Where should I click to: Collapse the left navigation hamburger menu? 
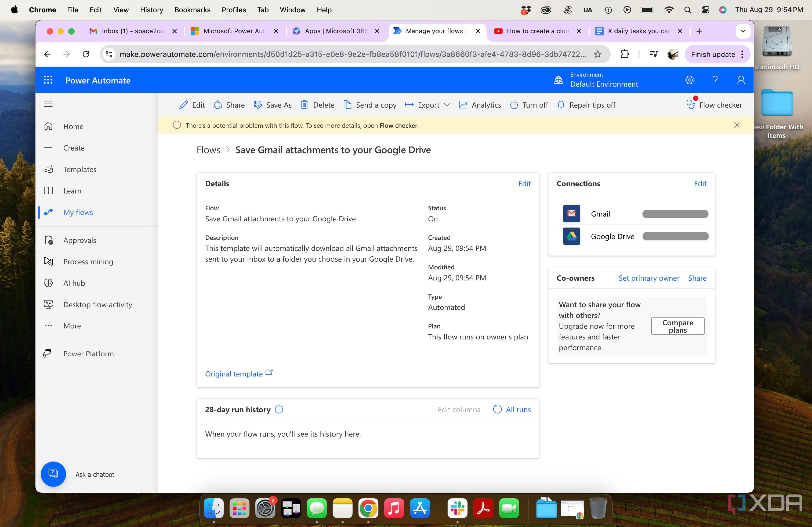[48, 104]
